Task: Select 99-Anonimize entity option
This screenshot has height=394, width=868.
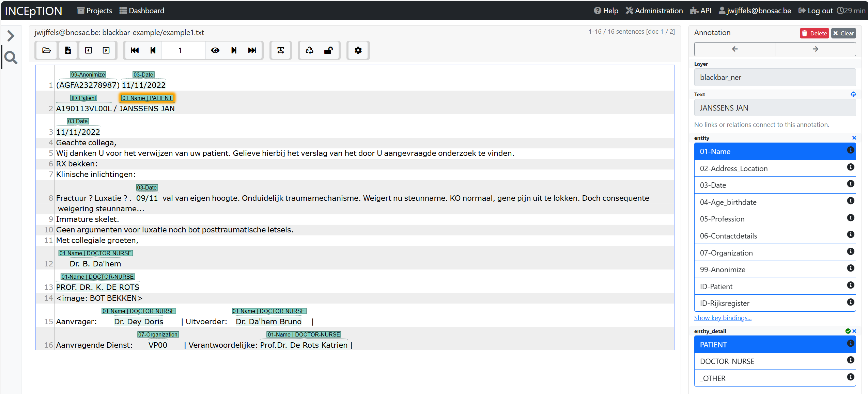Action: [775, 269]
